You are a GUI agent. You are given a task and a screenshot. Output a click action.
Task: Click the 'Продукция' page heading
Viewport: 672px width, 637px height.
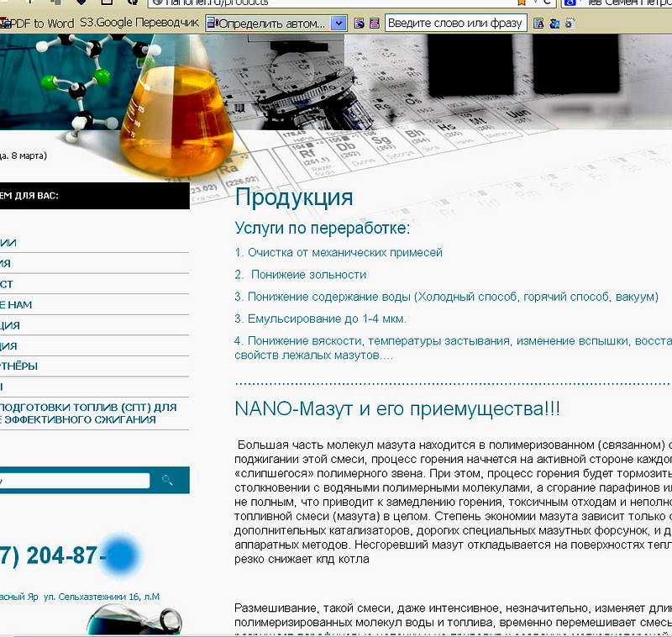point(294,197)
